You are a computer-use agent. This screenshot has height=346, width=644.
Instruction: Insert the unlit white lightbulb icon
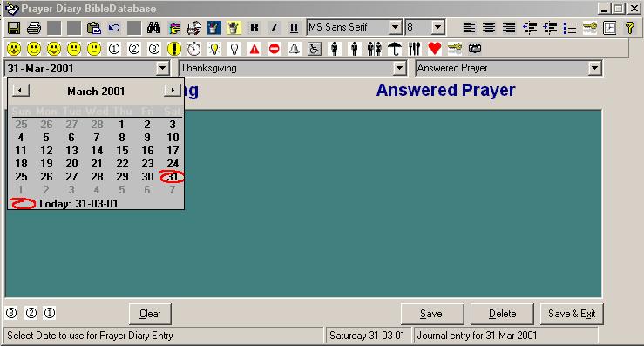234,49
